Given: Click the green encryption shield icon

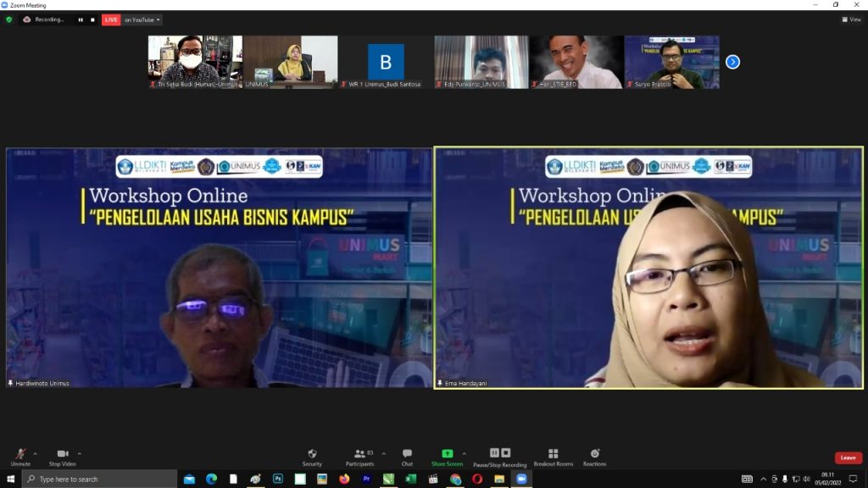Looking at the screenshot, I should (x=9, y=19).
